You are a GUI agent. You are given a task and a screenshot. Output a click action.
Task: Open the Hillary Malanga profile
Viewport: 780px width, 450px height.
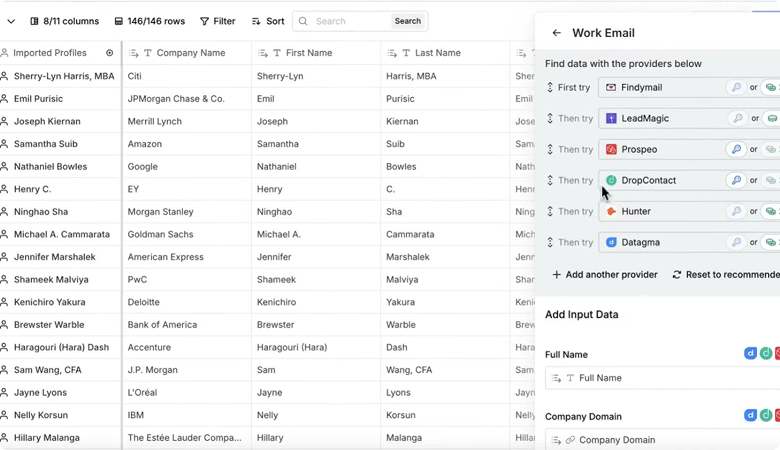[x=47, y=438]
